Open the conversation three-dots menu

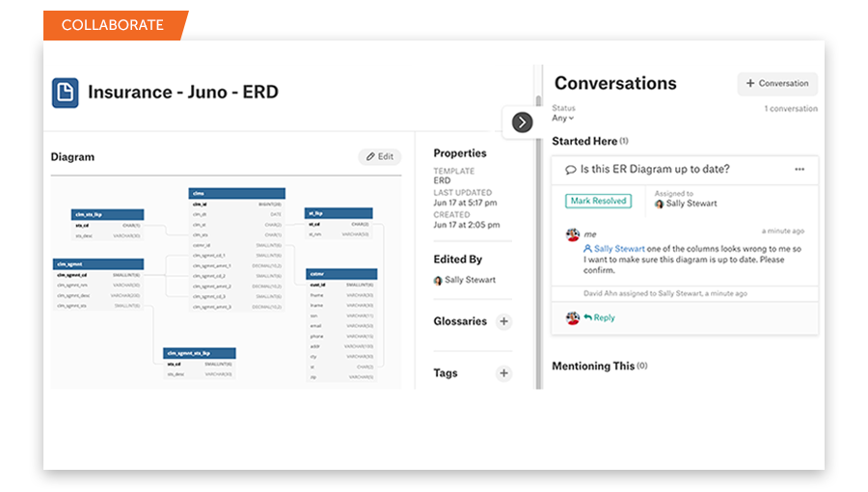pos(800,170)
